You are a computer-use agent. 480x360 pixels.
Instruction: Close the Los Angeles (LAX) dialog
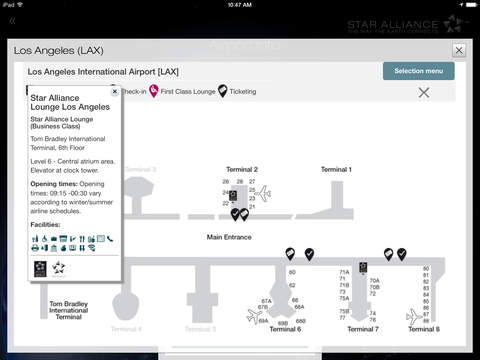point(459,50)
